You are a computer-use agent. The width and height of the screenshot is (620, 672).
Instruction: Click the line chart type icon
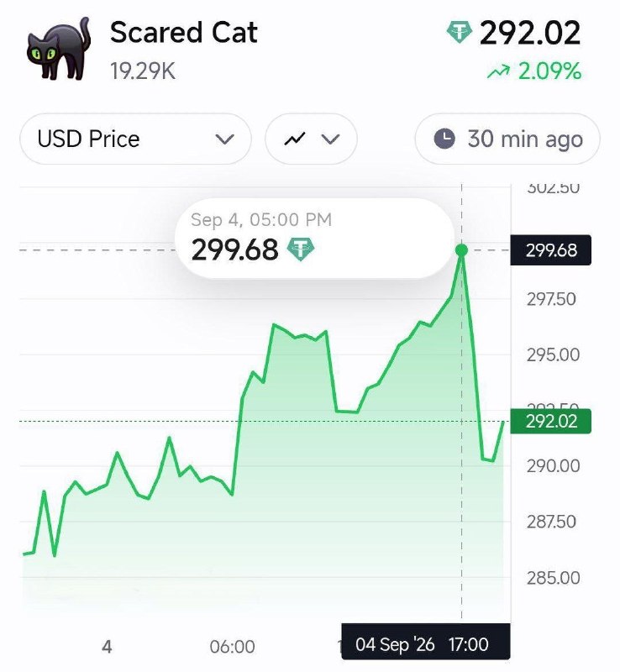pos(295,139)
